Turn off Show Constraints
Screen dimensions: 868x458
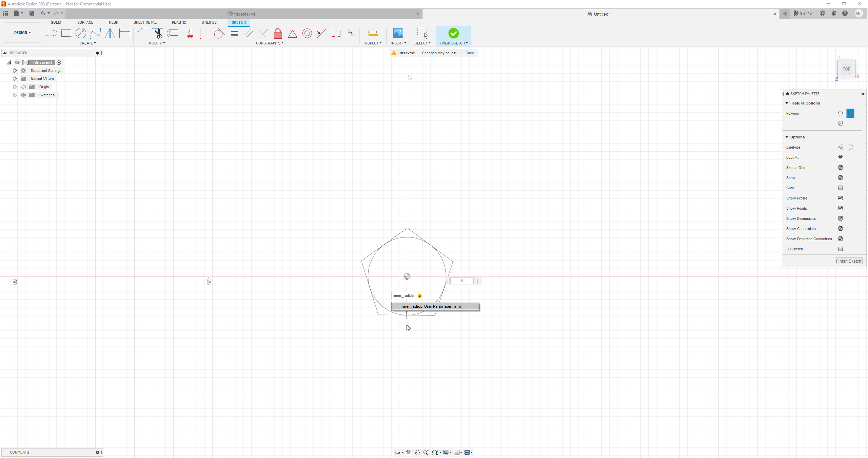[x=841, y=229]
